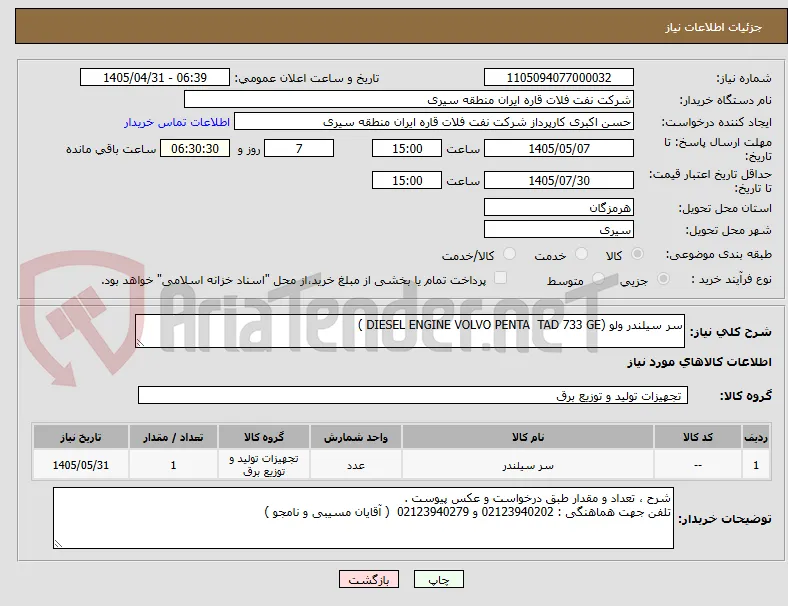Click the resize handle of the buyer notes textarea
The height and width of the screenshot is (606, 788).
click(58, 543)
